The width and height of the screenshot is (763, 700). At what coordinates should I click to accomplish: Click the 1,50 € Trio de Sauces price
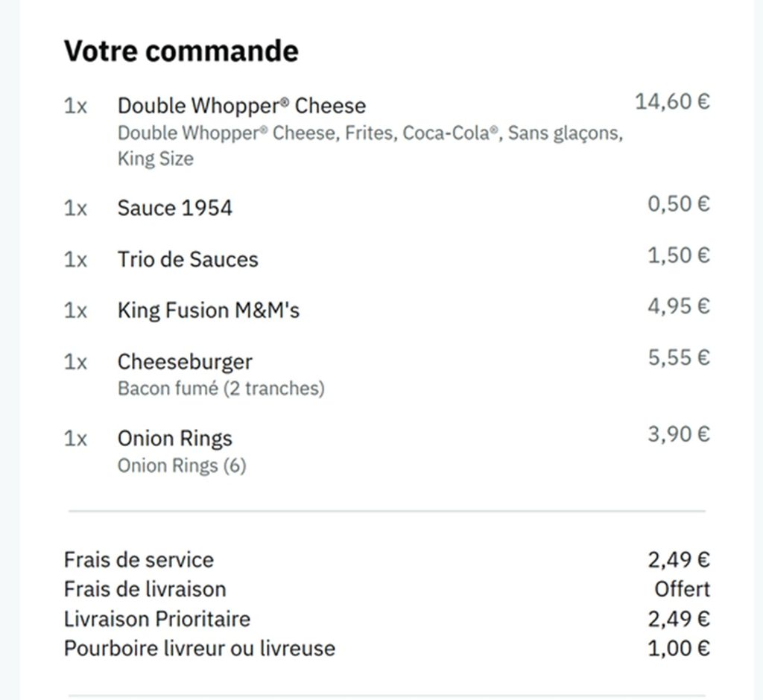[678, 255]
